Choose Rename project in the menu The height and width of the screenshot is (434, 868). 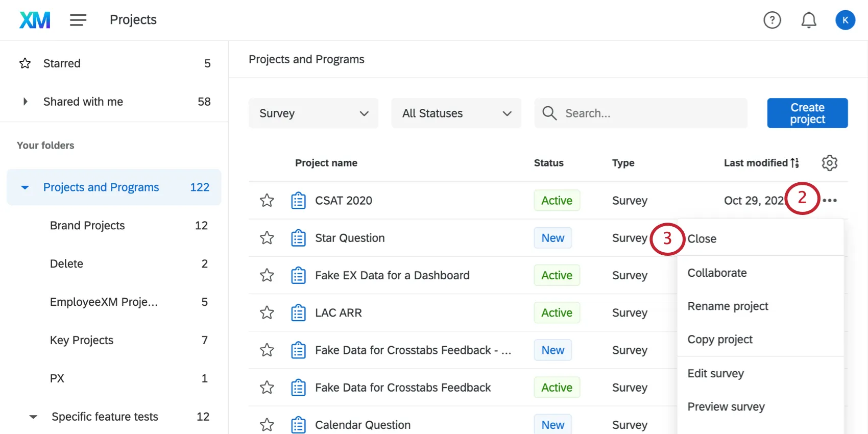click(728, 306)
